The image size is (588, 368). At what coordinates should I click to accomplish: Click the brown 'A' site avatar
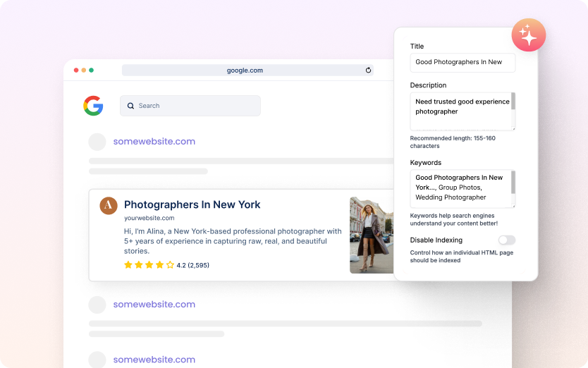108,205
